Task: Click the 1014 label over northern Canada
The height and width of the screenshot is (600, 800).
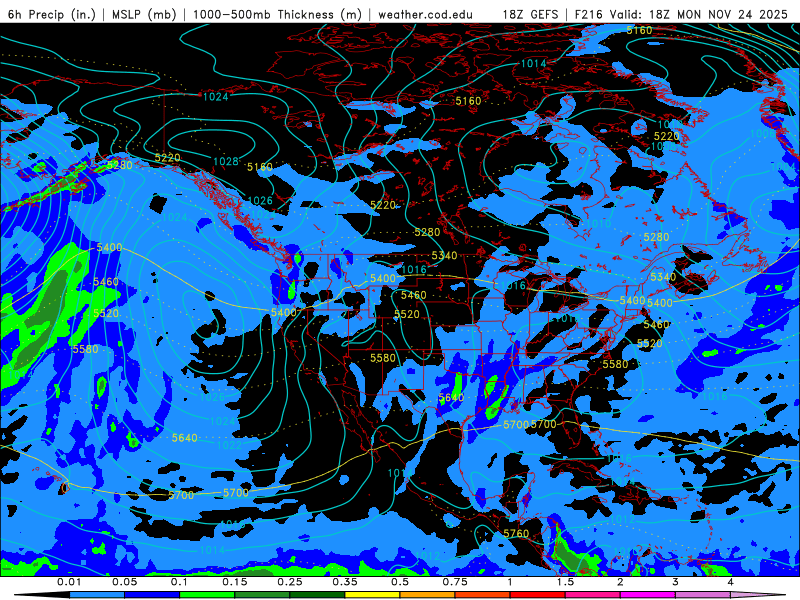Action: pos(534,63)
